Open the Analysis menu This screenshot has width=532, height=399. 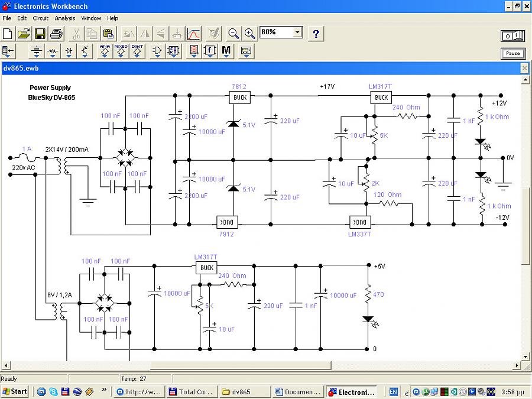tap(65, 18)
